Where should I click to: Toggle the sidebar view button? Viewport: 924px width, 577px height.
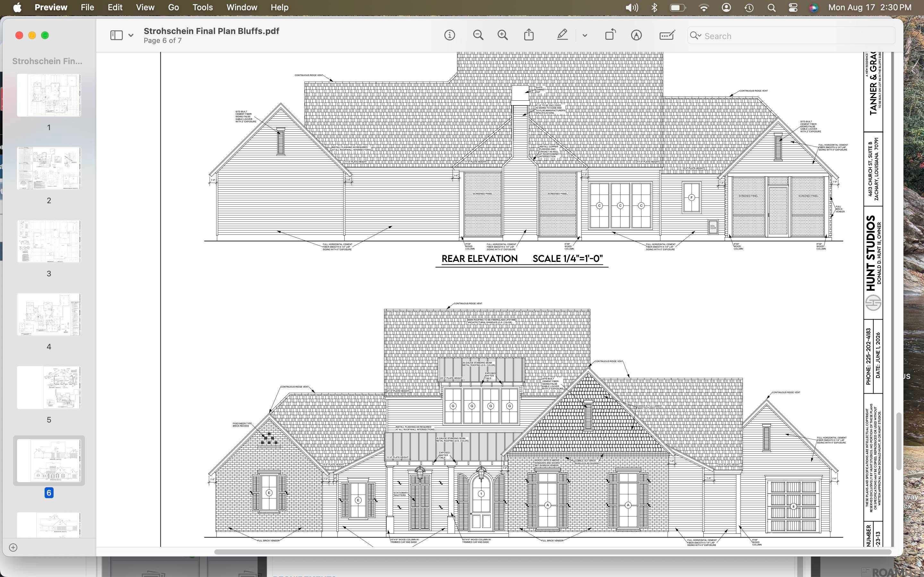pos(116,36)
